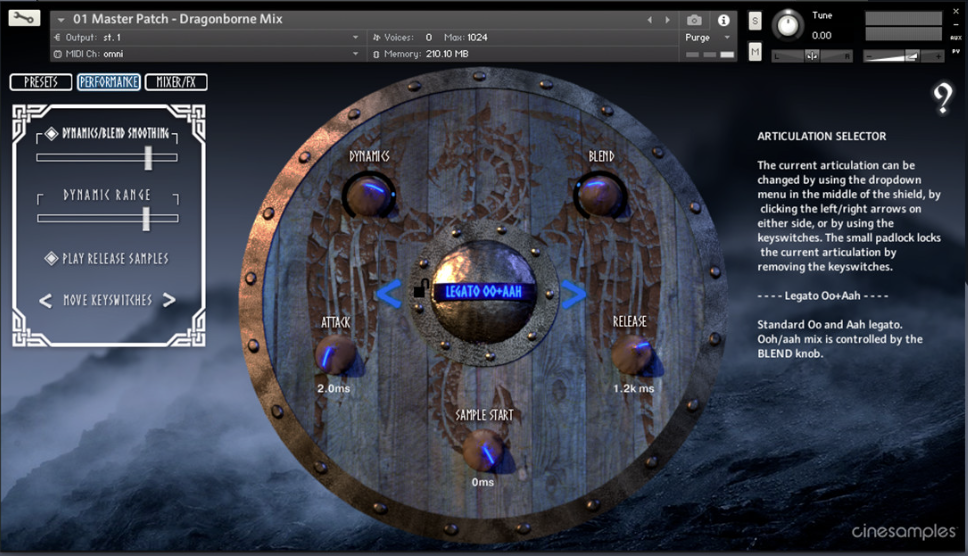This screenshot has height=556, width=968.
Task: Click the Tune knob
Action: click(788, 25)
